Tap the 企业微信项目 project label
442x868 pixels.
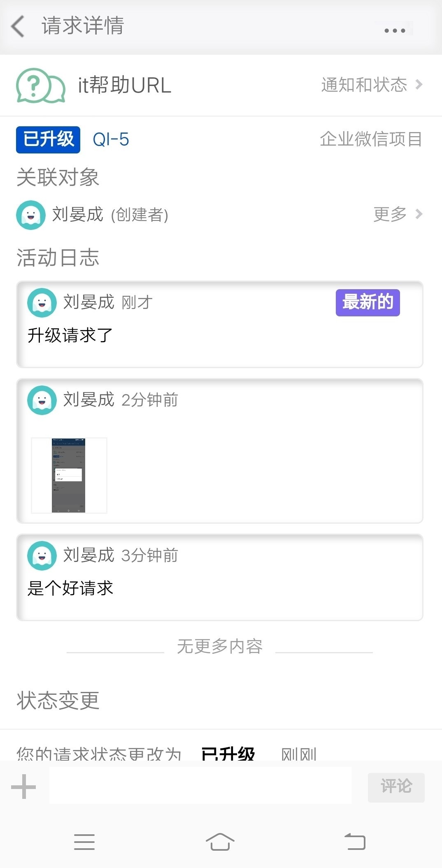click(x=370, y=139)
